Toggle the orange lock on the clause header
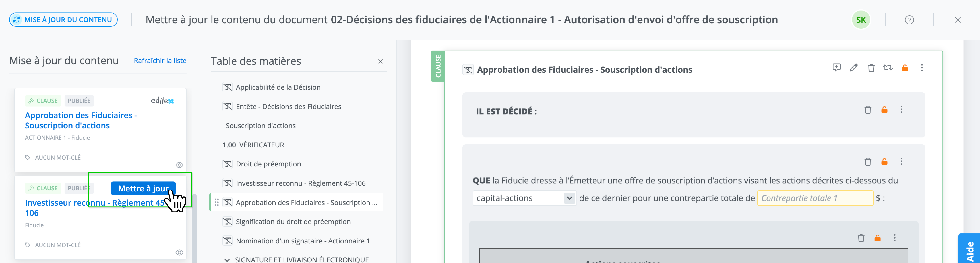This screenshot has width=980, height=263. click(x=905, y=68)
